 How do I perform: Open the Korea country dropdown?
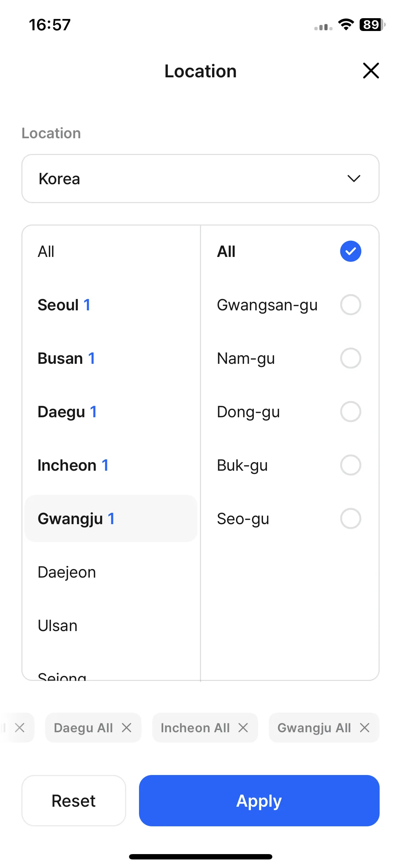200,179
